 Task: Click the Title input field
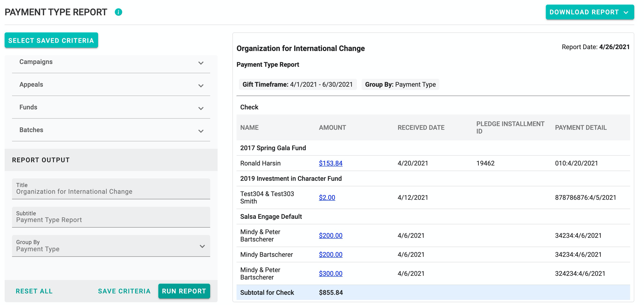(x=111, y=189)
